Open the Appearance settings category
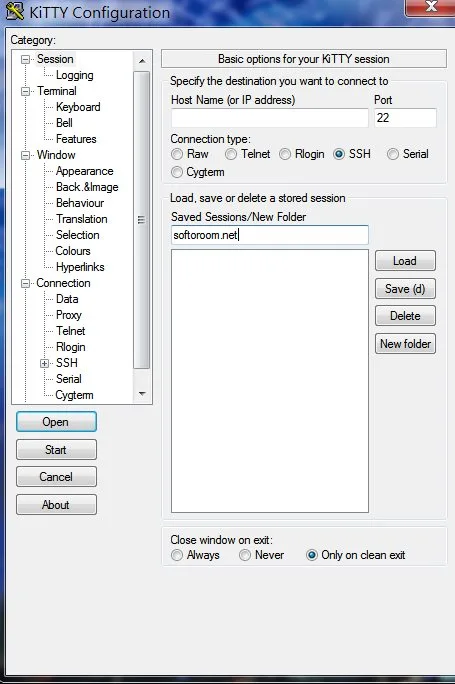This screenshot has height=684, width=455. click(85, 171)
